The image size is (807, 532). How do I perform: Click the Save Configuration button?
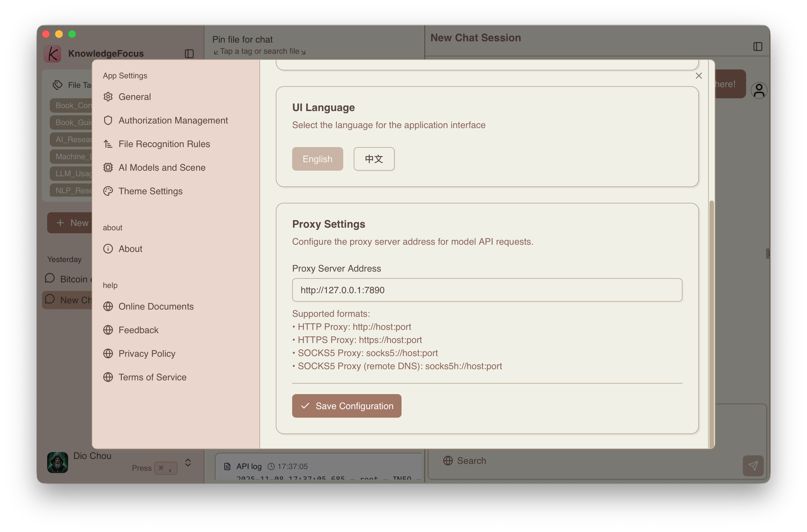[x=346, y=406]
